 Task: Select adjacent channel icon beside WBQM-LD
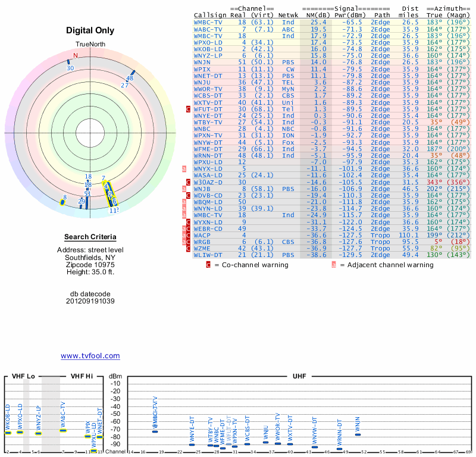tap(184, 202)
